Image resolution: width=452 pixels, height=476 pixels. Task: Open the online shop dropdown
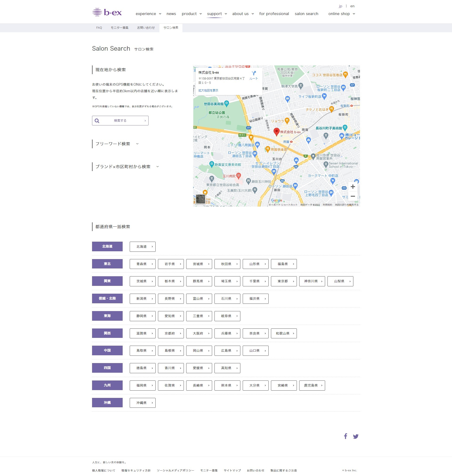[341, 14]
